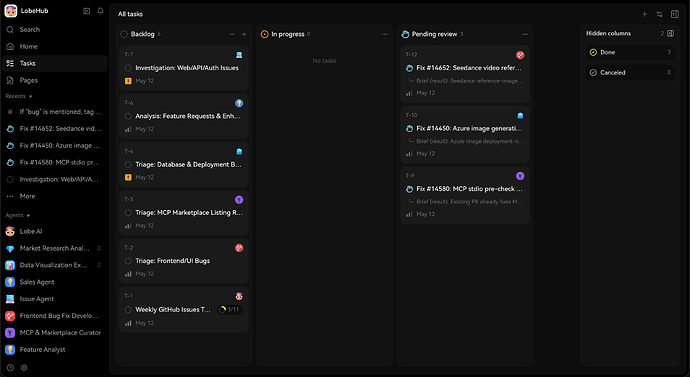Open Market Research Analyst agent
Viewport: 690px width, 377px height.
pyautogui.click(x=55, y=248)
